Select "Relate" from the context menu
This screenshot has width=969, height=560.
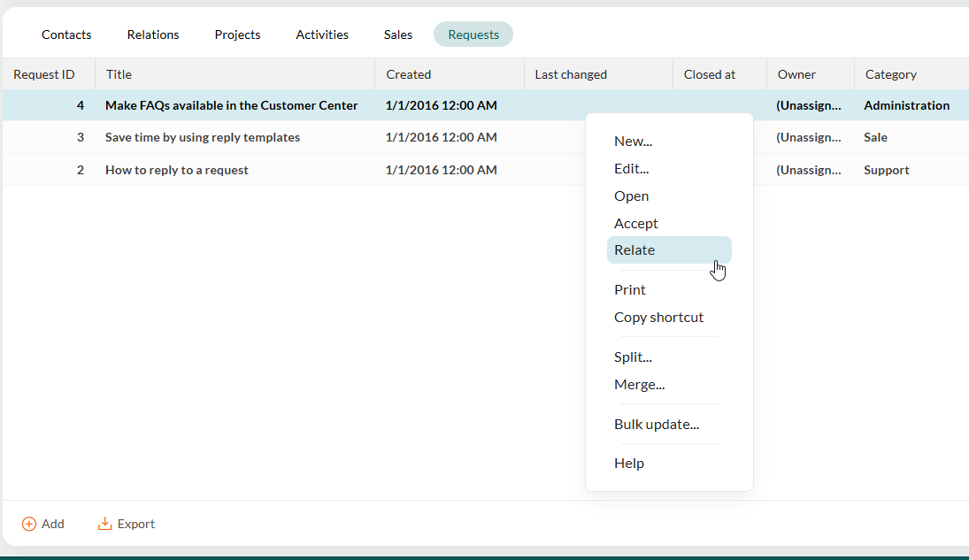coord(634,249)
